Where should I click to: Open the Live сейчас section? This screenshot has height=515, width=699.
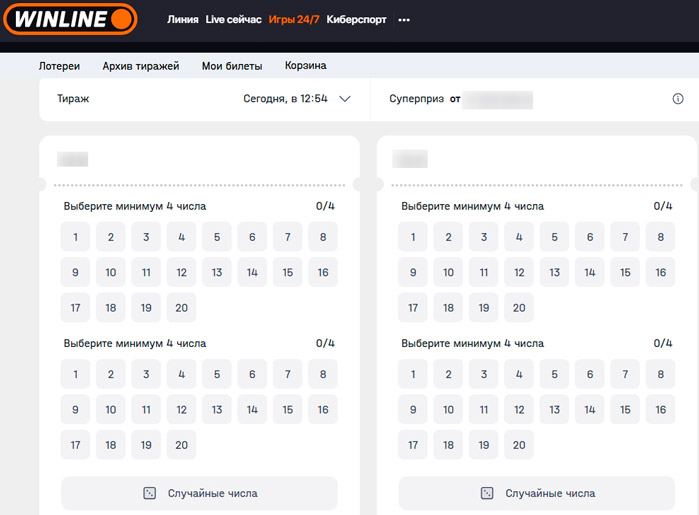click(233, 20)
